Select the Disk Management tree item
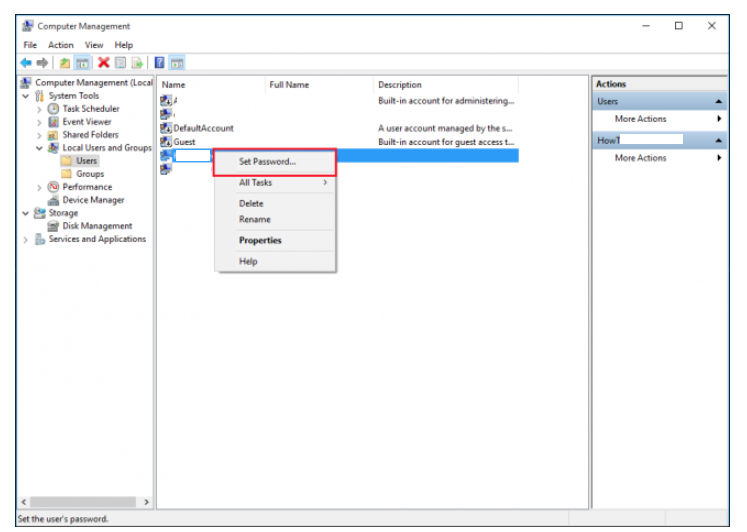 pyautogui.click(x=97, y=226)
